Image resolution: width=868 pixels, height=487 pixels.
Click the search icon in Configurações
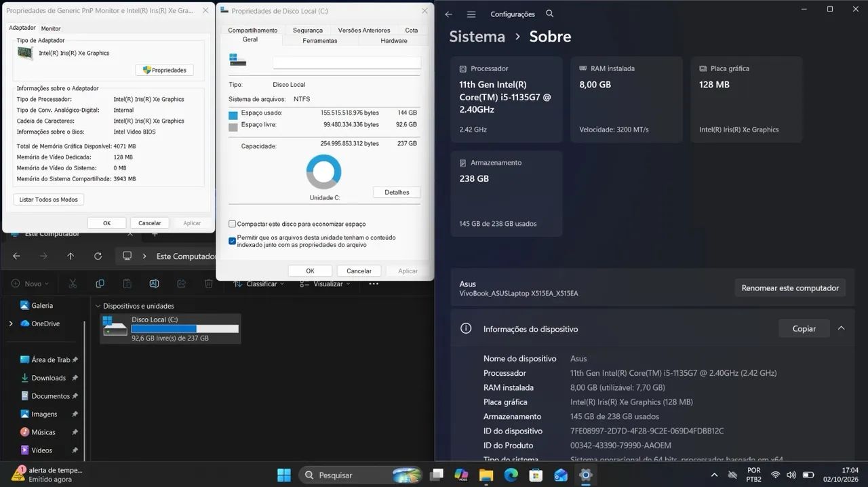pos(550,14)
